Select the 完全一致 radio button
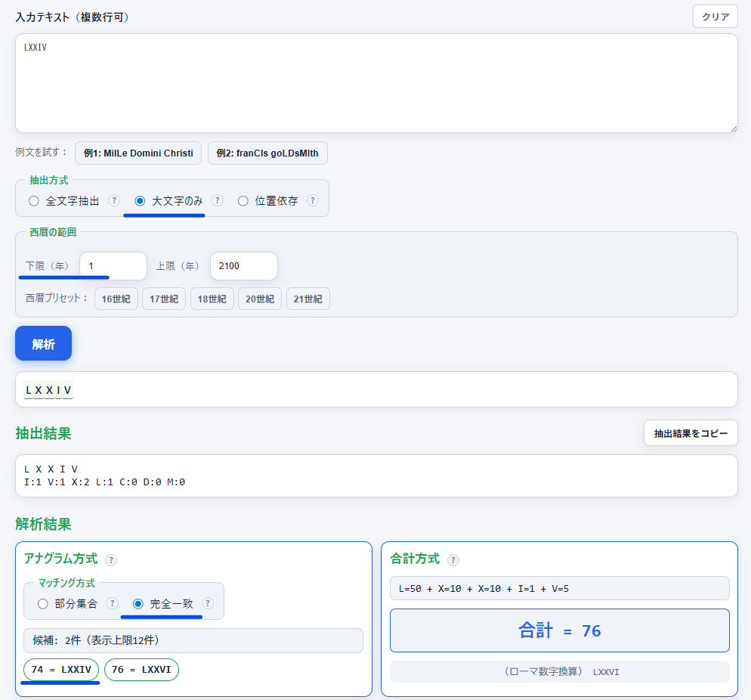This screenshot has width=751, height=700. [x=138, y=604]
